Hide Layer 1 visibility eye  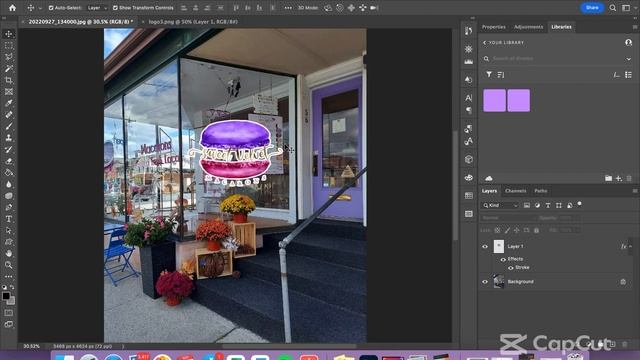click(x=485, y=247)
